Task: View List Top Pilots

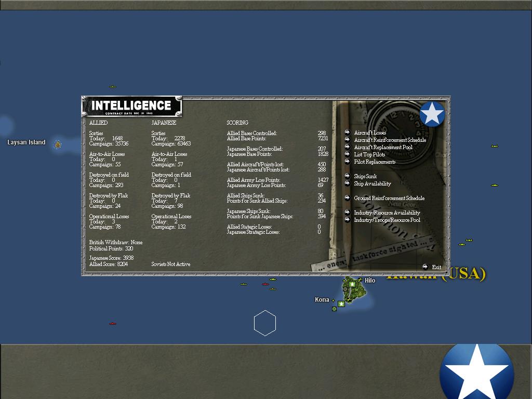Action: click(x=369, y=154)
